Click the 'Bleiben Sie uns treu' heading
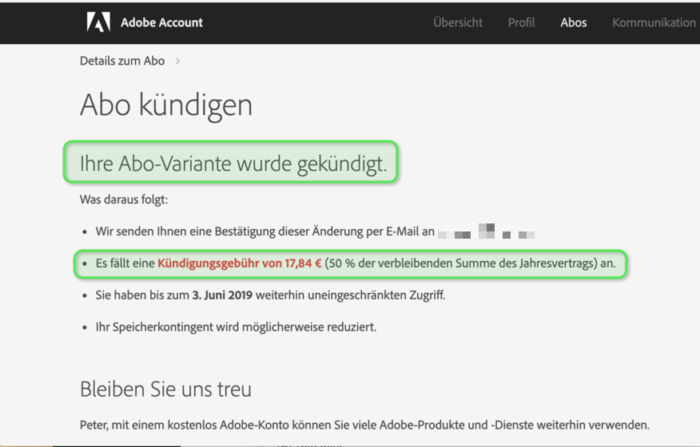The image size is (700, 447). coord(166,389)
